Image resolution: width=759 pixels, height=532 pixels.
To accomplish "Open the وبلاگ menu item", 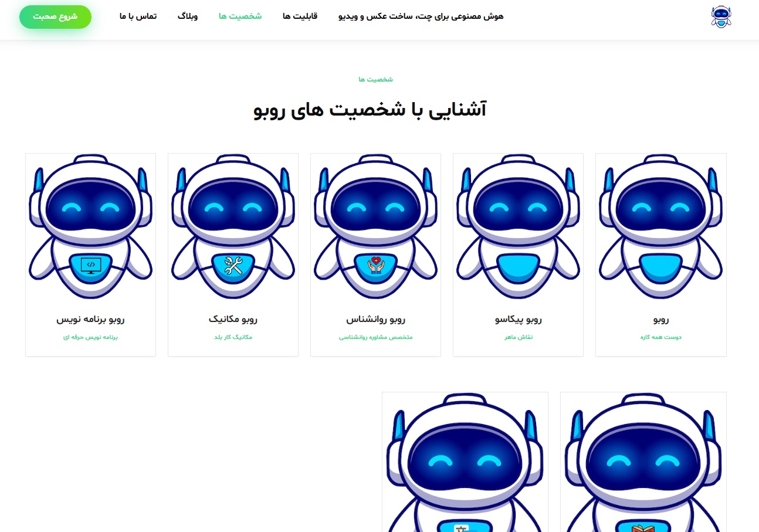I will pyautogui.click(x=188, y=16).
